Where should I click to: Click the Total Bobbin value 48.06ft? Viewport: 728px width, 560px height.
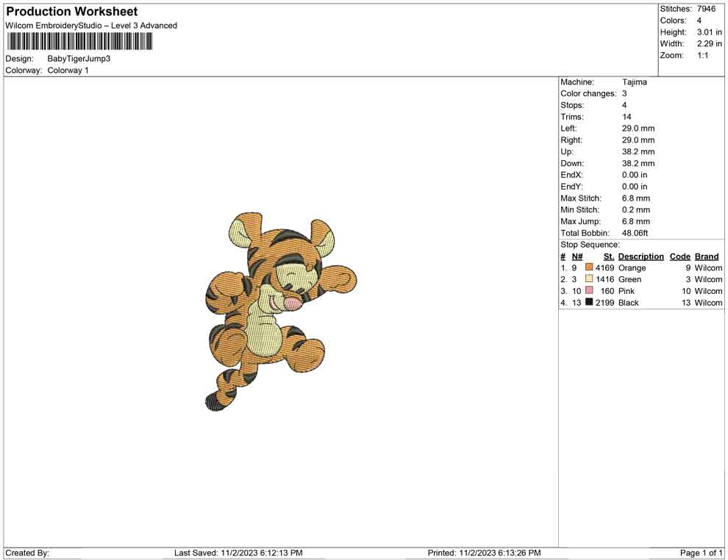tap(635, 233)
